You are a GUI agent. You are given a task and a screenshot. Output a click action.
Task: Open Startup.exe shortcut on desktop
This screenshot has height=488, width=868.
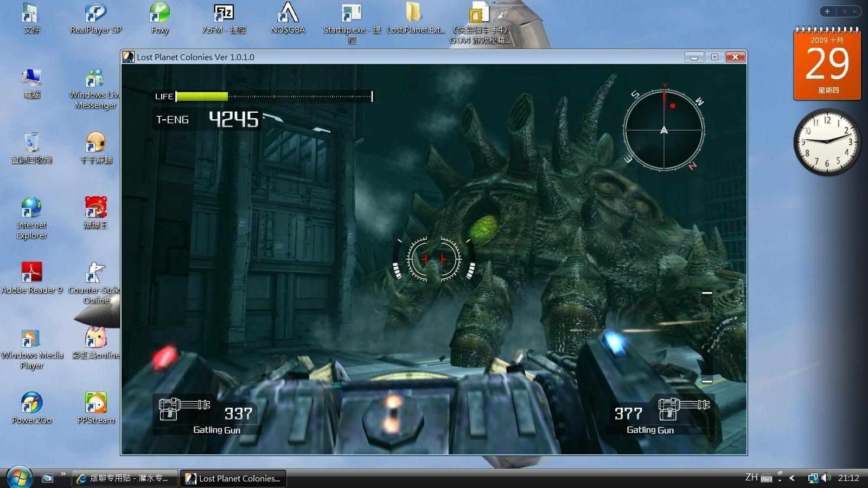(x=352, y=22)
